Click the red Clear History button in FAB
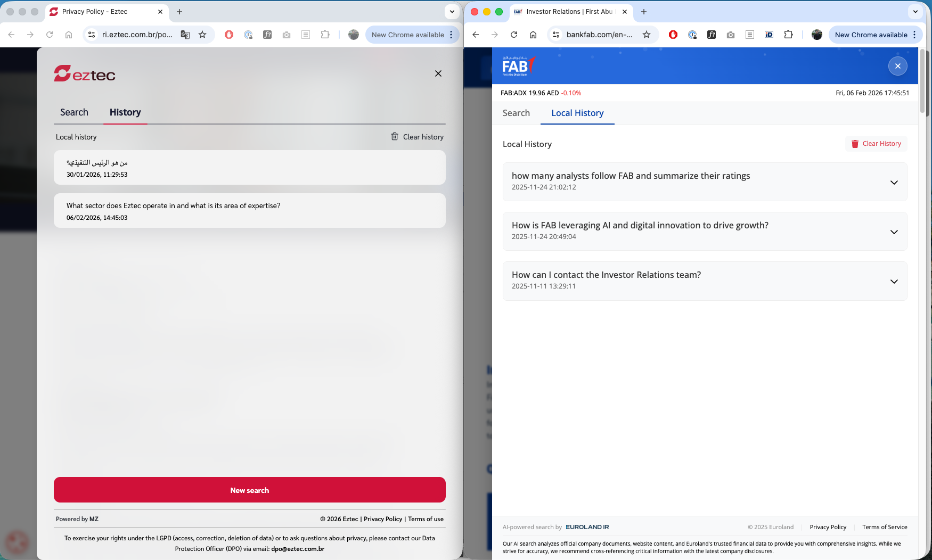This screenshot has height=560, width=932. coord(876,144)
